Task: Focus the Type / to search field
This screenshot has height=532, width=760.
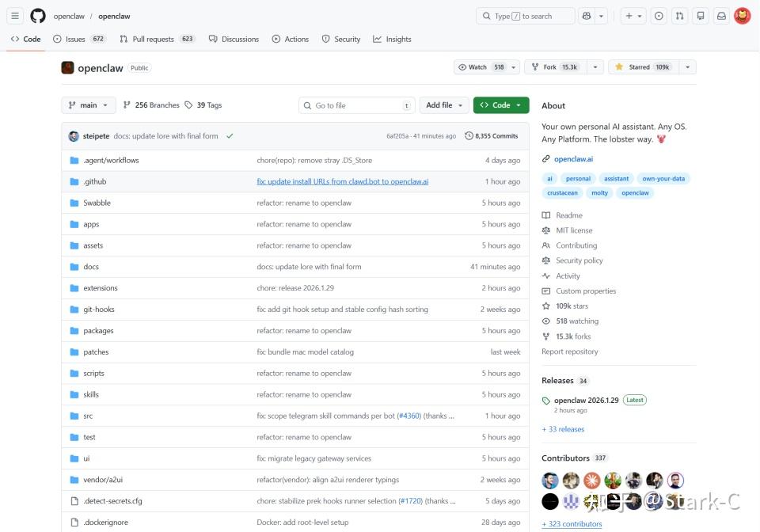Action: 526,16
